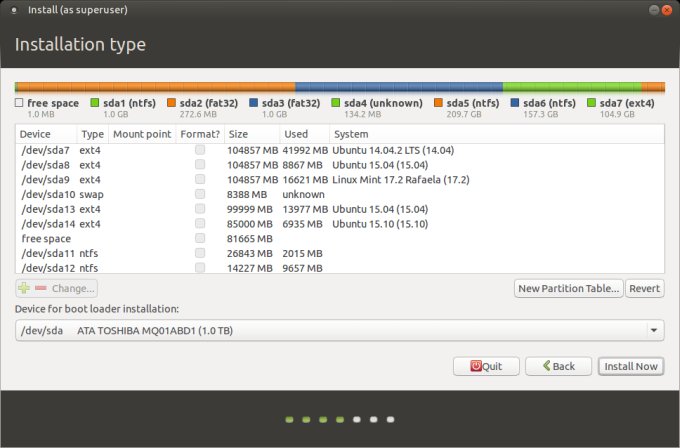
Task: Click the green segment of partition bar
Action: click(x=572, y=87)
